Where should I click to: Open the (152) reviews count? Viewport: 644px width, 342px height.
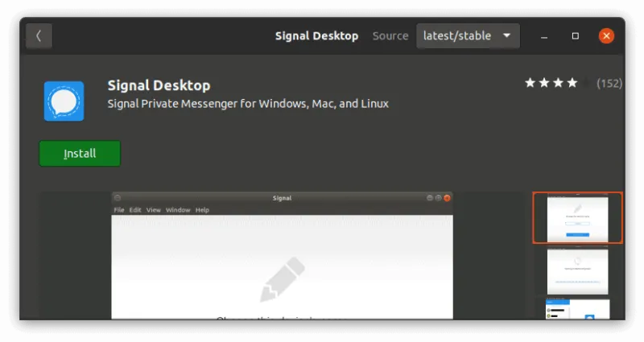609,83
